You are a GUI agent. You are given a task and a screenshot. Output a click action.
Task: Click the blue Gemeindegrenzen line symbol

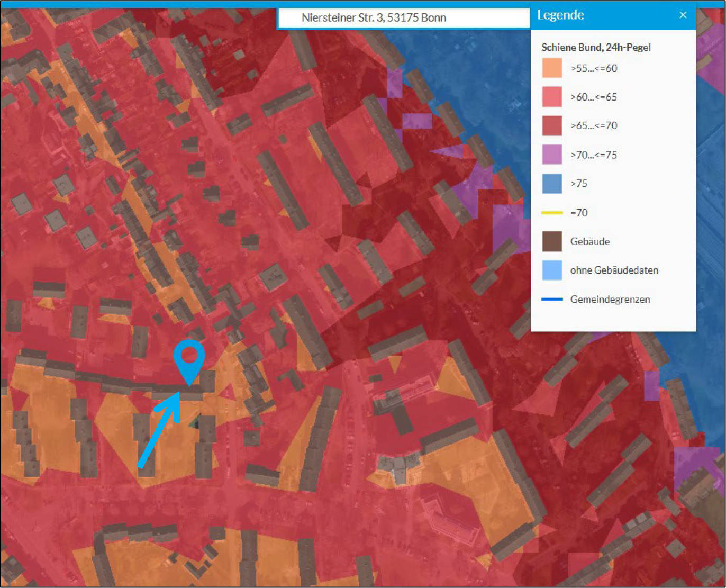pos(552,300)
